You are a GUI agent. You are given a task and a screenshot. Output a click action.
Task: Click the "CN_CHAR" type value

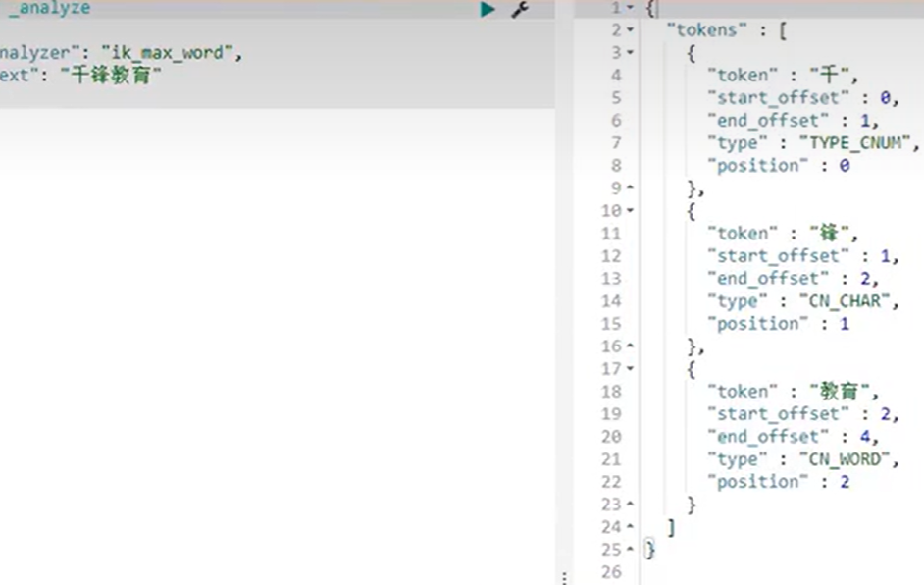click(x=845, y=301)
